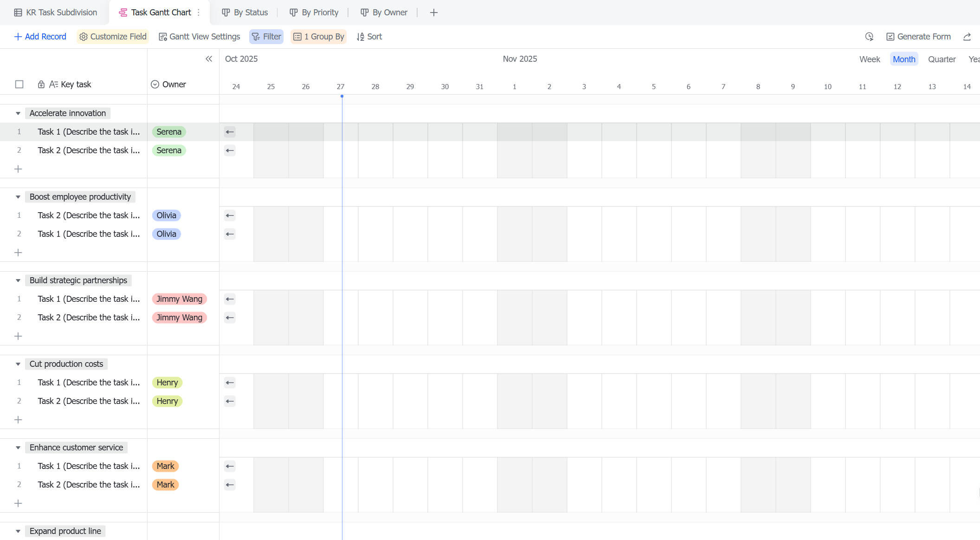This screenshot has width=980, height=540.
Task: Jump to bar for Serena's Task 2
Action: pyautogui.click(x=230, y=150)
